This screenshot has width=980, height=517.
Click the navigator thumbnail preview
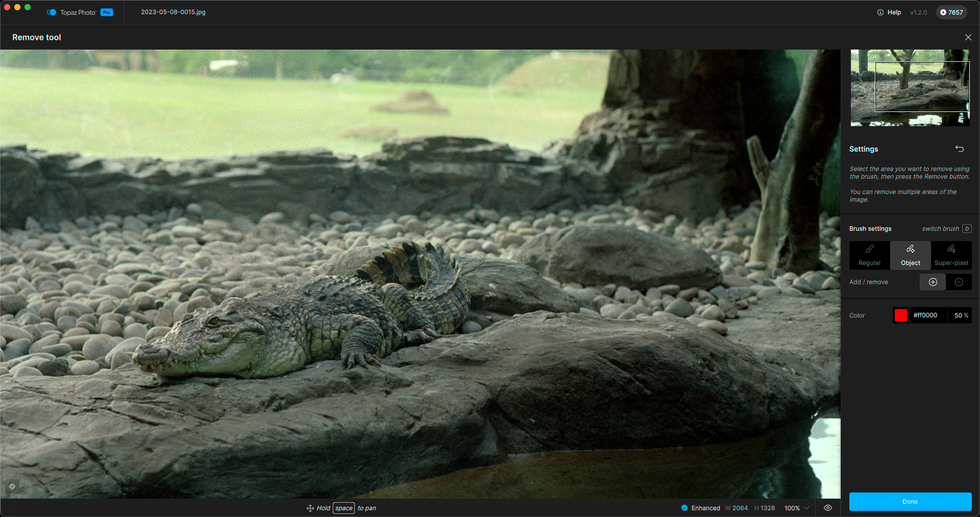910,88
